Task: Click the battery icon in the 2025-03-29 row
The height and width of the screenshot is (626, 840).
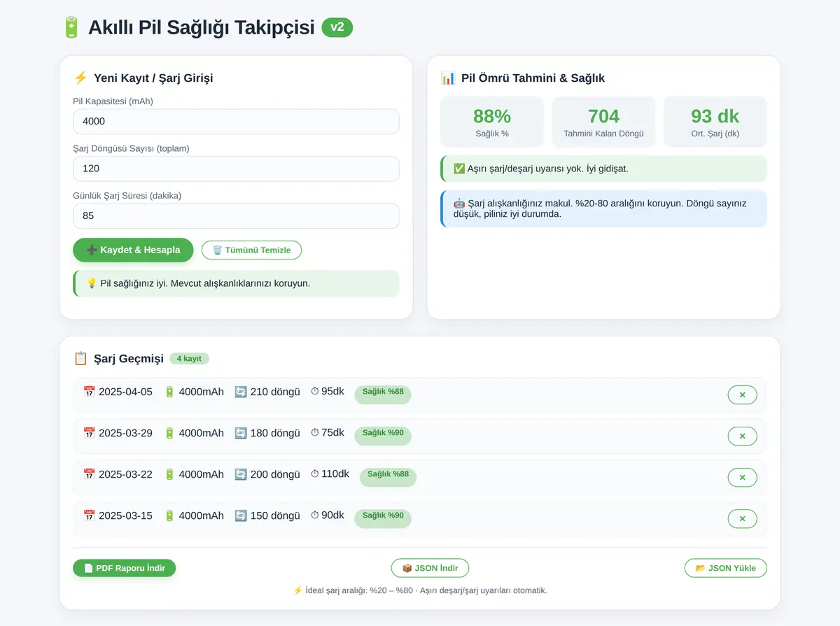Action: 169,433
